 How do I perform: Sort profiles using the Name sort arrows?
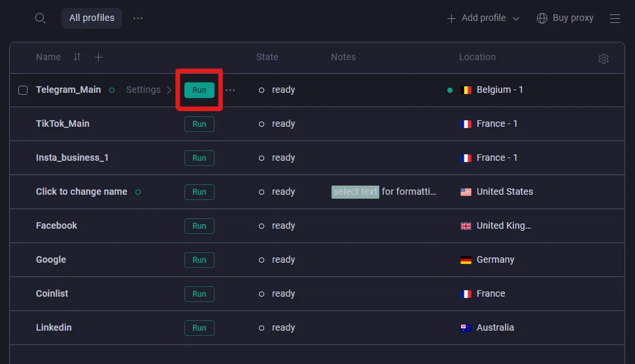point(77,57)
